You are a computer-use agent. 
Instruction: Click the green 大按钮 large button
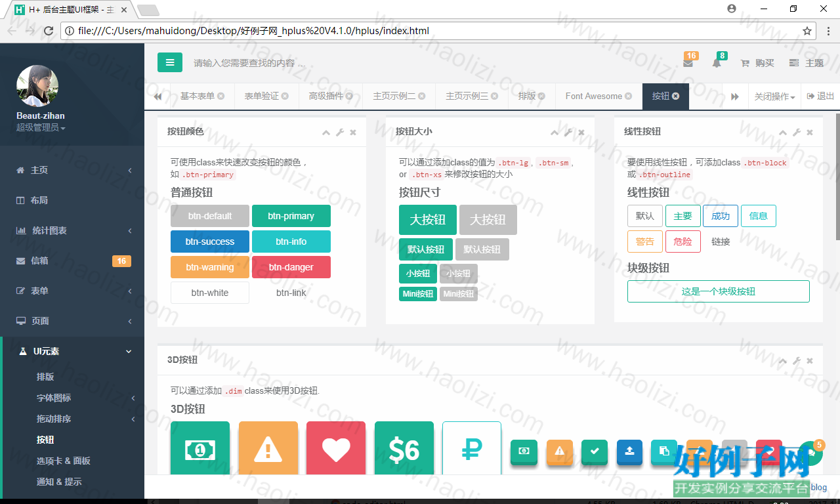point(428,220)
